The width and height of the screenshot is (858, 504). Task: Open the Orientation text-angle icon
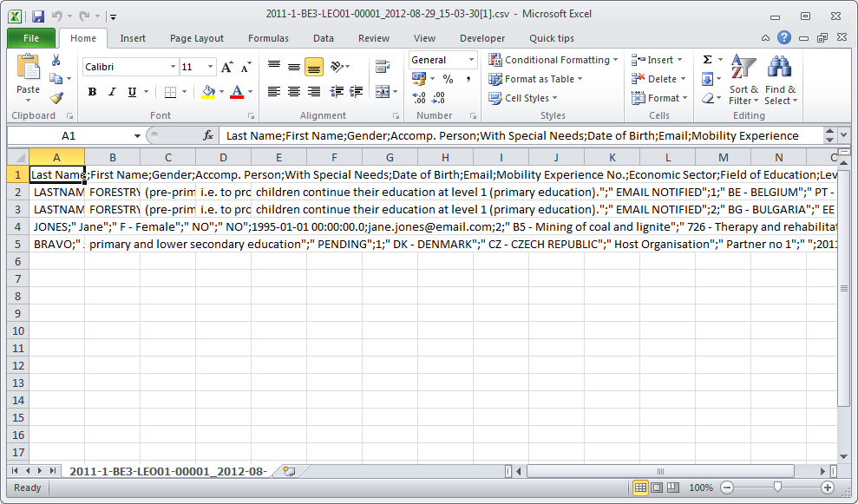click(x=337, y=67)
